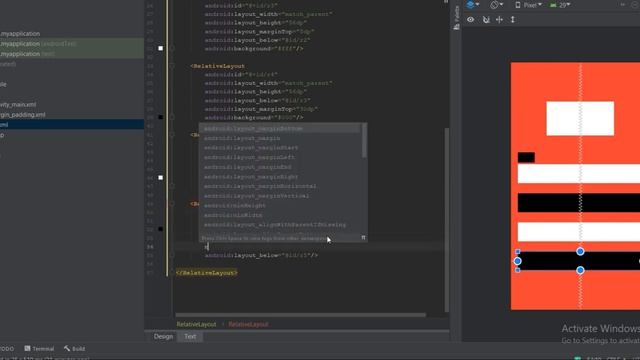Image resolution: width=640 pixels, height=360 pixels.
Task: Choose android:layout_margin suggestion
Action: point(280,138)
